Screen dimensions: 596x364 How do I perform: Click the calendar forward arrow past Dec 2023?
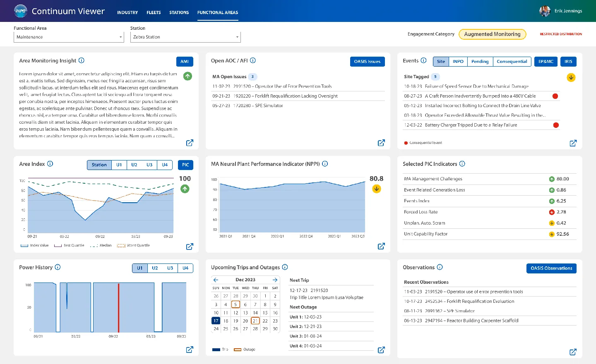275,280
